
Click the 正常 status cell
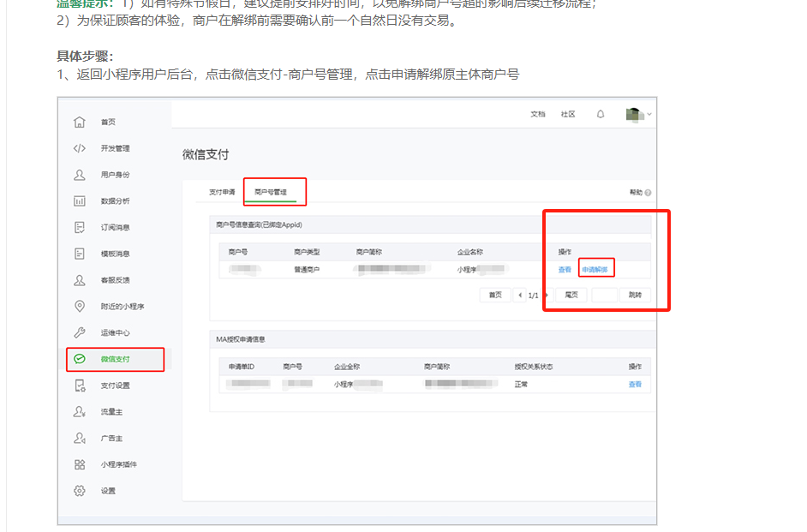(521, 385)
